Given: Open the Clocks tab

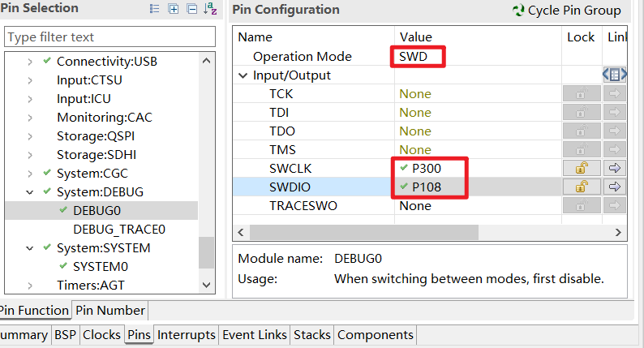Looking at the screenshot, I should (102, 335).
